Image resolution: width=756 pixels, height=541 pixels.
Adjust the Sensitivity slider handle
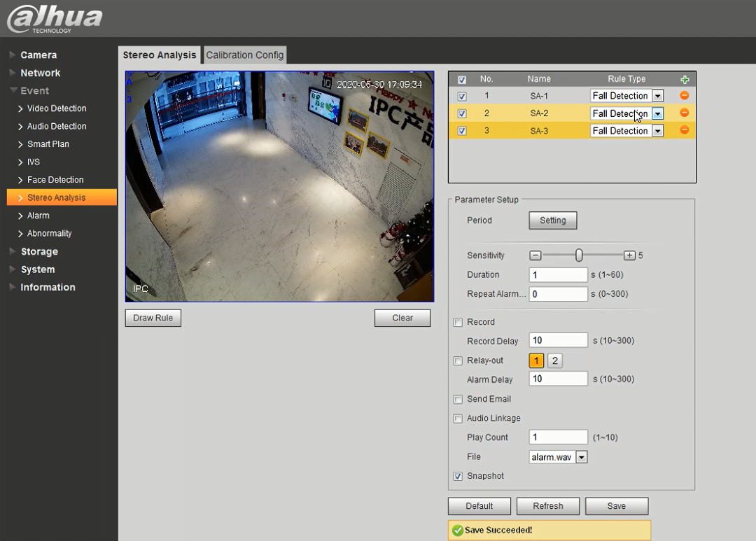[579, 255]
